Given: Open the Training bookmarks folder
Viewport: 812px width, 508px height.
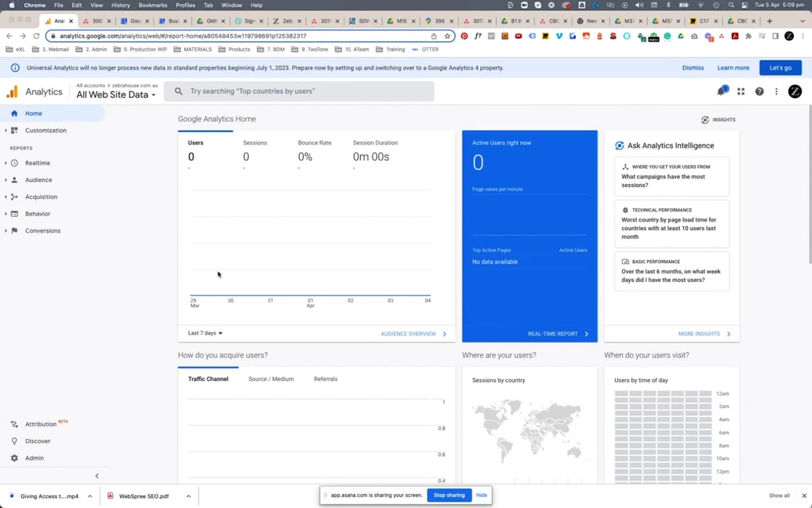Looking at the screenshot, I should tap(390, 49).
